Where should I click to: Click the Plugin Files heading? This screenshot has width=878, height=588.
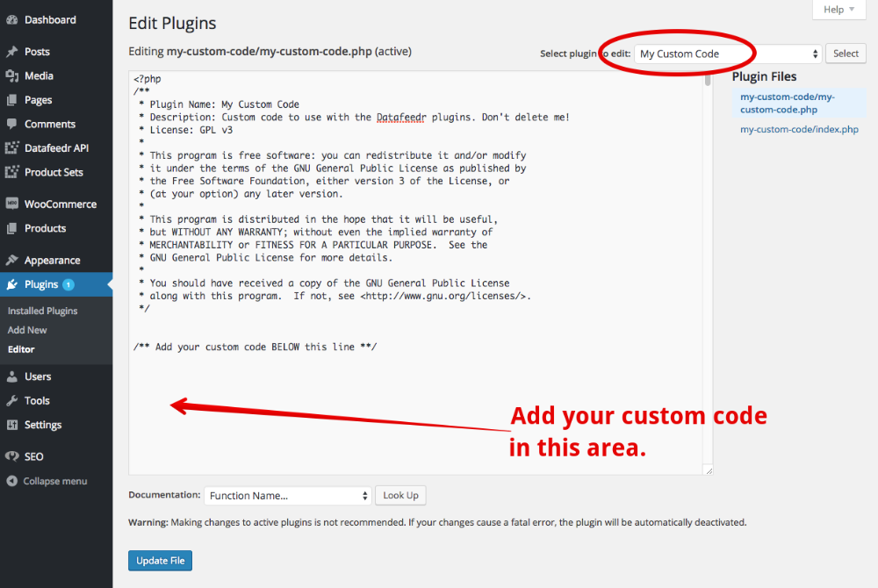[x=764, y=76]
